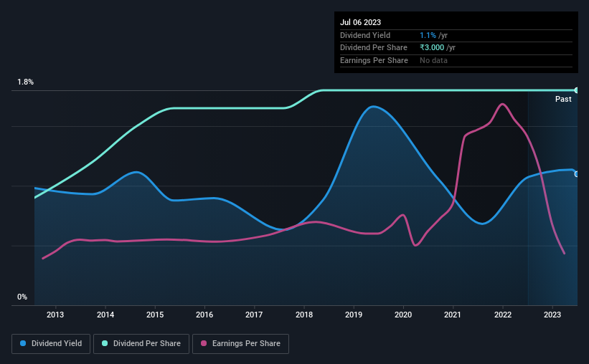589x364 pixels.
Task: Click the Jul 06 2023 tooltip date
Action: pos(361,22)
